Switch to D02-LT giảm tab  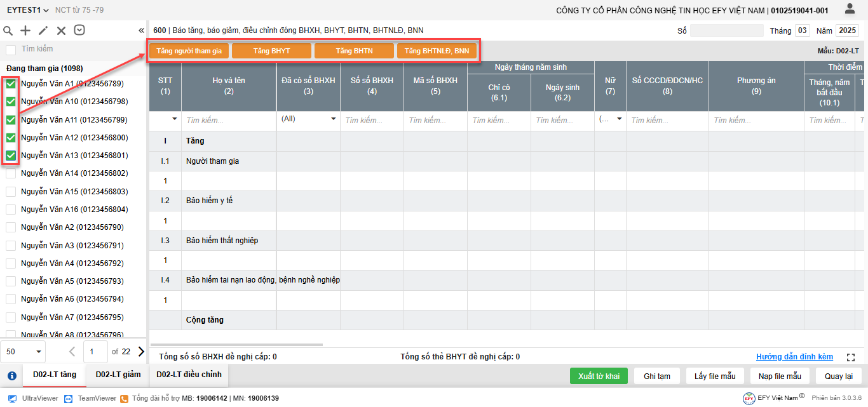click(x=118, y=375)
